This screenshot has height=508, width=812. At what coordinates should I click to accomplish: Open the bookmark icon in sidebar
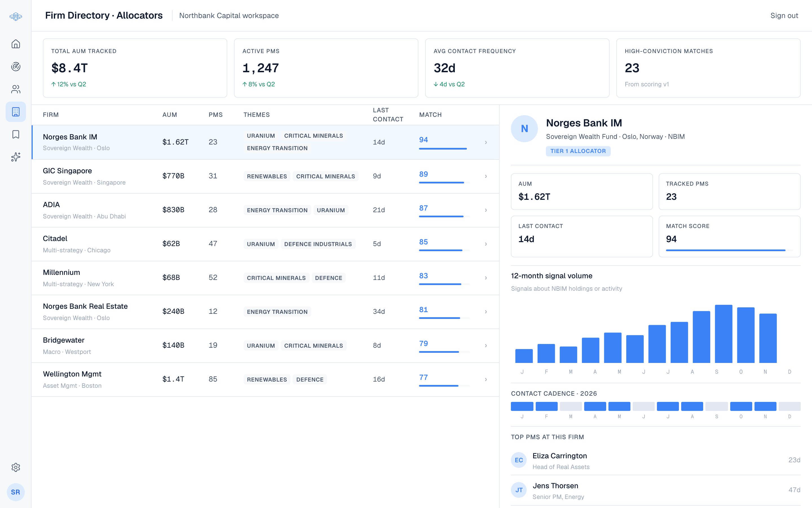point(16,134)
